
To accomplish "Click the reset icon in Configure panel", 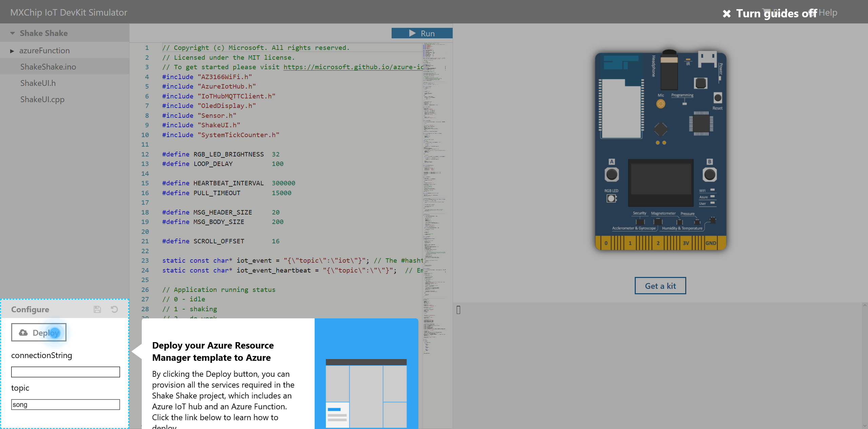I will [114, 309].
